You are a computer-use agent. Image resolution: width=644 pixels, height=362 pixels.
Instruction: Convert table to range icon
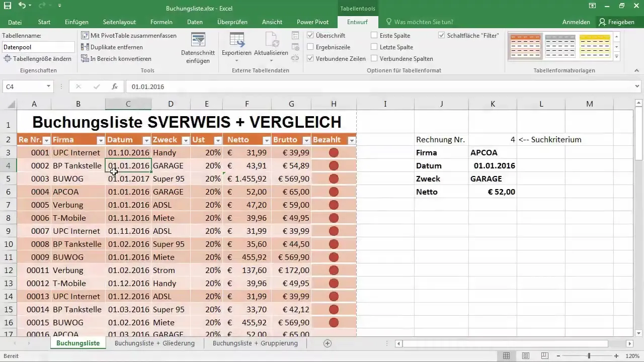coord(85,59)
